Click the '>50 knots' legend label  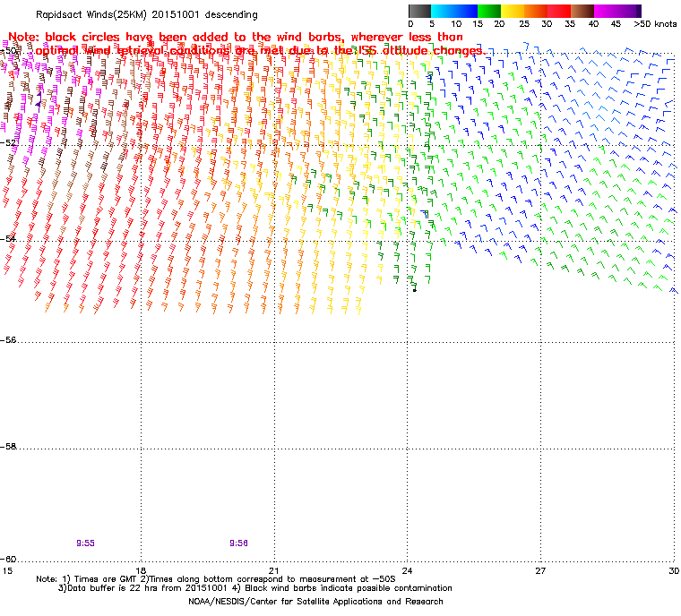pyautogui.click(x=655, y=24)
